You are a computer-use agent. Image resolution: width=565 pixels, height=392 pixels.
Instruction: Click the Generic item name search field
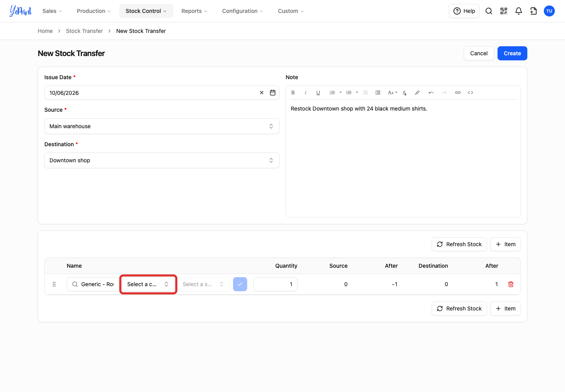[x=93, y=284]
